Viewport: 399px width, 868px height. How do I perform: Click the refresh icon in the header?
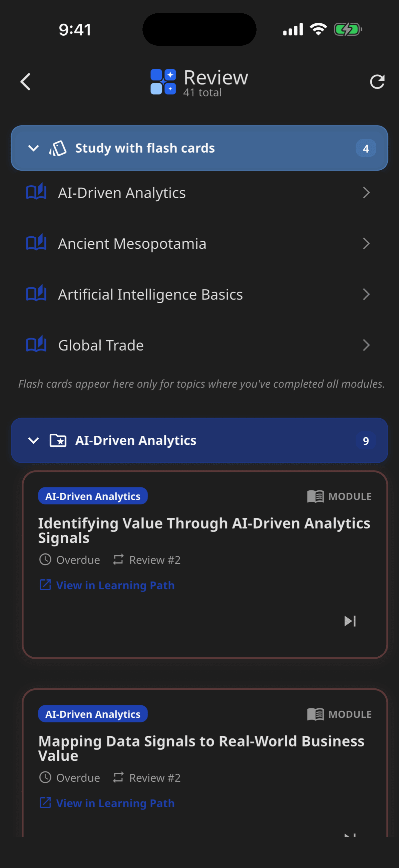(377, 82)
